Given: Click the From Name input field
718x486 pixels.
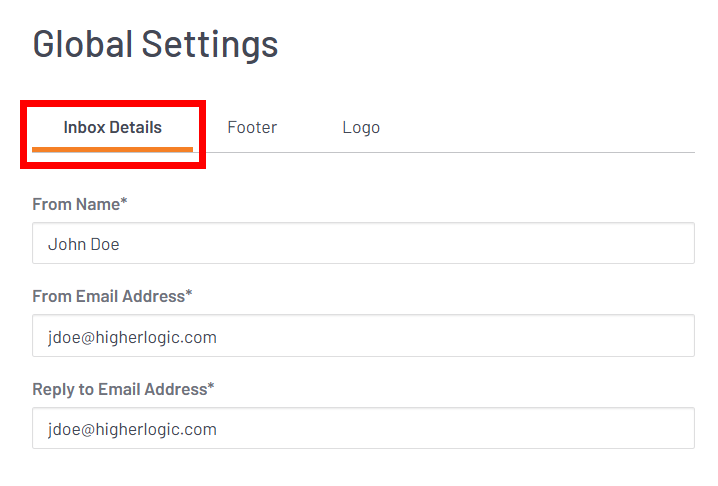Looking at the screenshot, I should 363,244.
